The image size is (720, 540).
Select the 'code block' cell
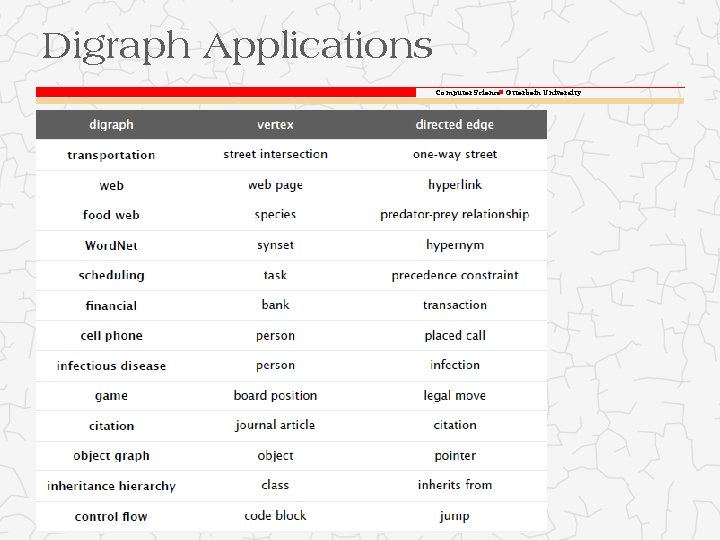(275, 516)
